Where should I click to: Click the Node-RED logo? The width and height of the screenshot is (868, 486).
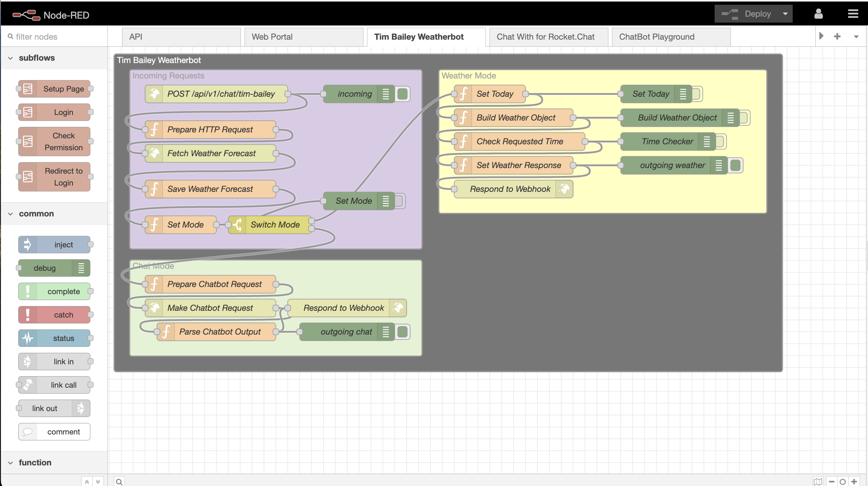click(51, 15)
